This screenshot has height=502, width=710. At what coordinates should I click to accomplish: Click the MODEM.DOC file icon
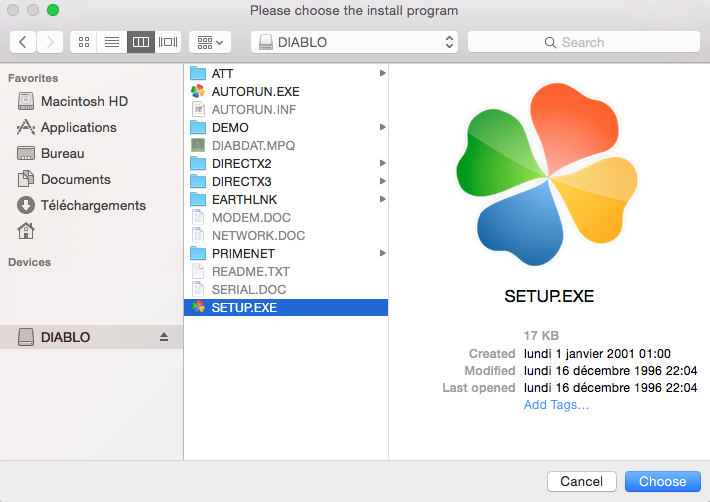[x=198, y=217]
